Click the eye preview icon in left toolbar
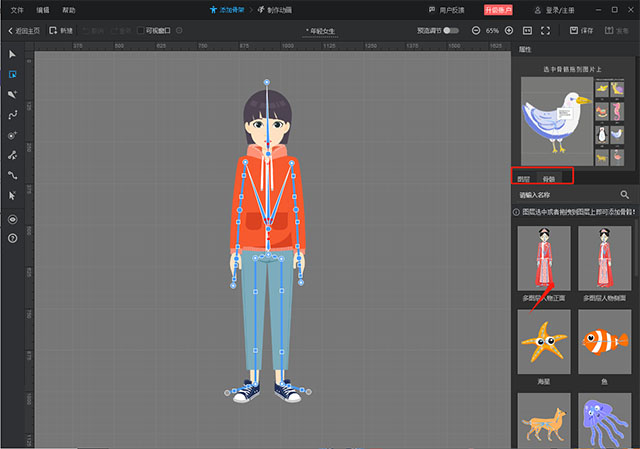640x449 pixels. click(13, 218)
